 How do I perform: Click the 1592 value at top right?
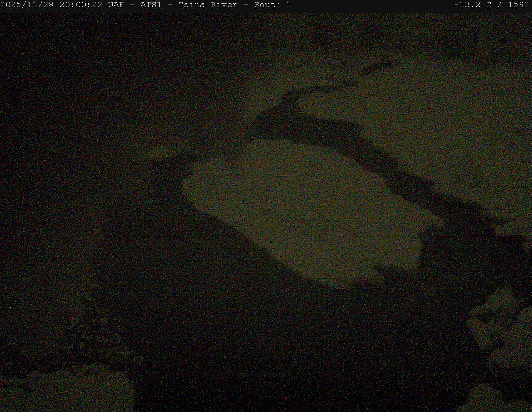point(518,5)
